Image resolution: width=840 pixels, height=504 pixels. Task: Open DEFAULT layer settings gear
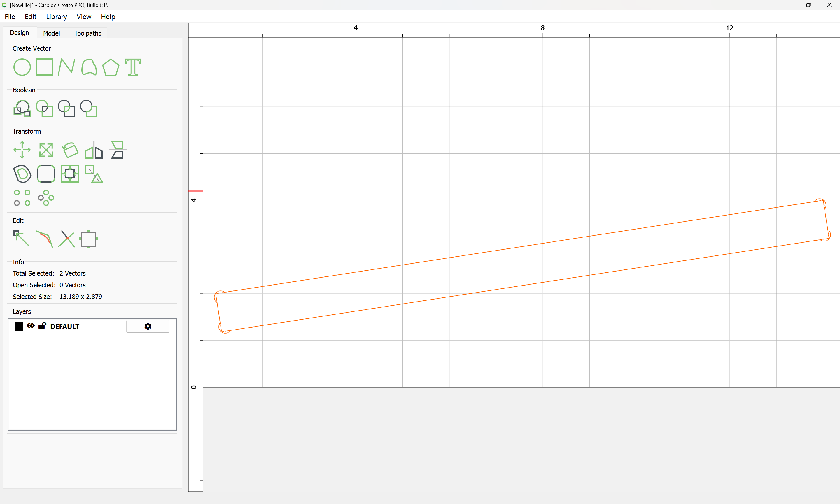tap(148, 326)
